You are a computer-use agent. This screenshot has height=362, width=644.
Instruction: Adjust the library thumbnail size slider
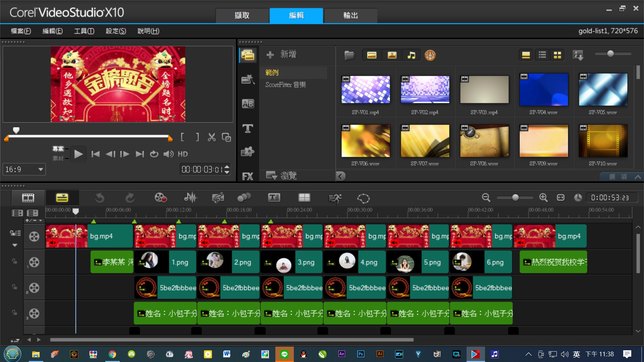pyautogui.click(x=610, y=54)
